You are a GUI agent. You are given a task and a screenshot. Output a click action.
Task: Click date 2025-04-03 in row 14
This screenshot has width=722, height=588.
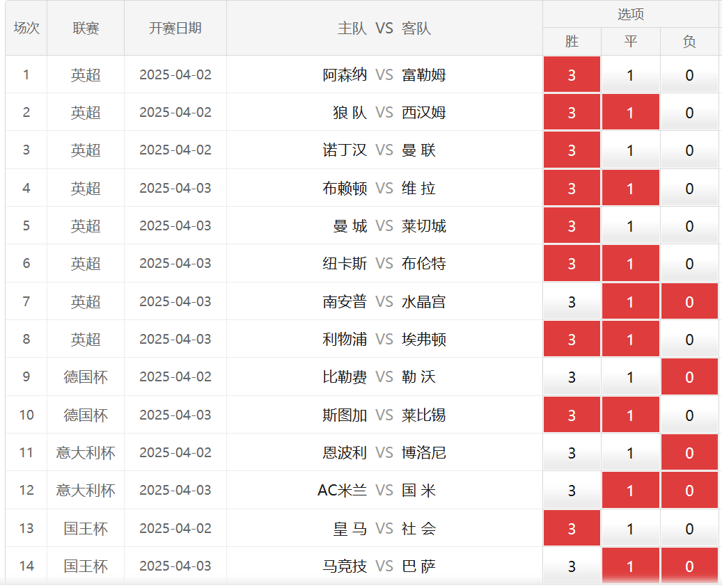click(175, 566)
